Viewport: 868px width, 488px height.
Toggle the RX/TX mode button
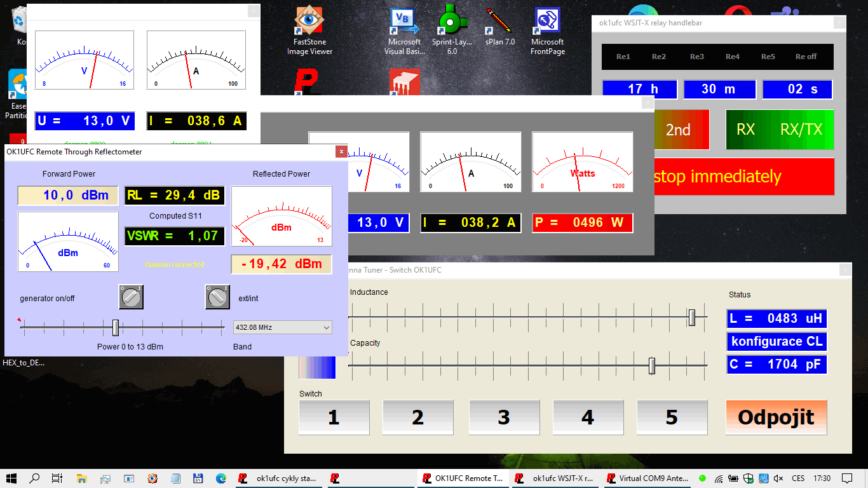click(x=801, y=130)
